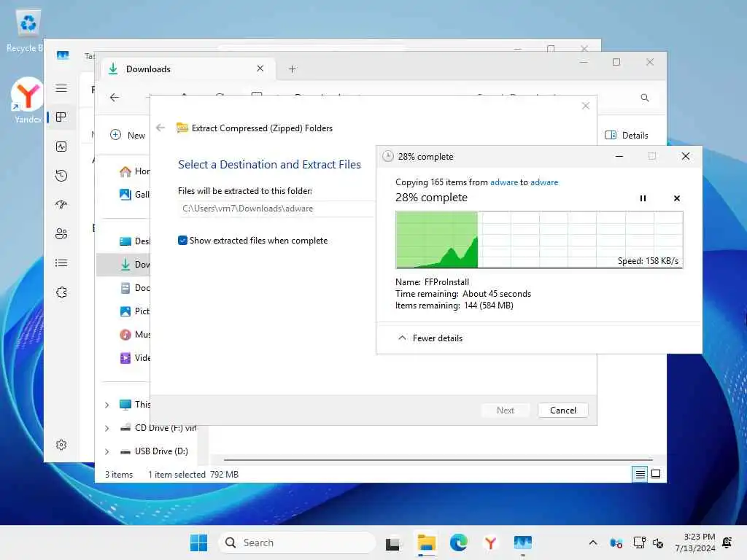Open Task Manager from the taskbar

click(x=522, y=542)
